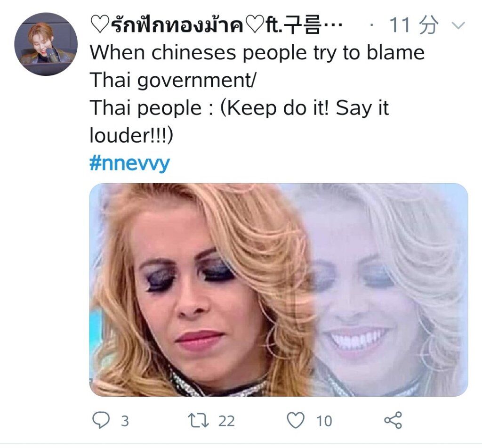Click the reply count 3
482x448 pixels.
tap(124, 421)
